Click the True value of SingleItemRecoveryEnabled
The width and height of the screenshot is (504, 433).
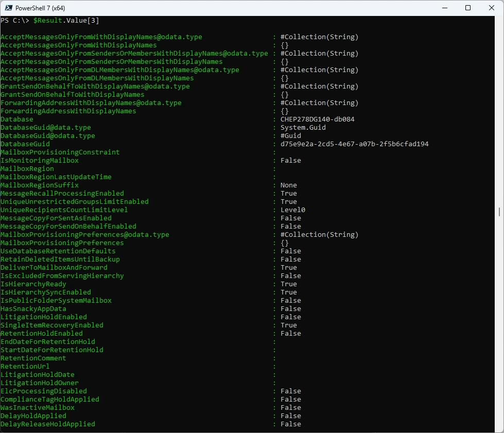tap(288, 325)
